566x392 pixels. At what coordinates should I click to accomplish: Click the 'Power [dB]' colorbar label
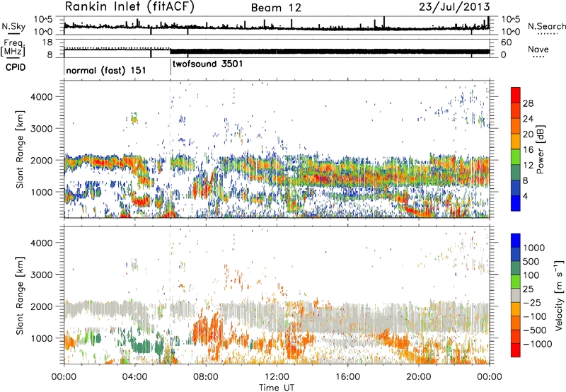[540, 149]
